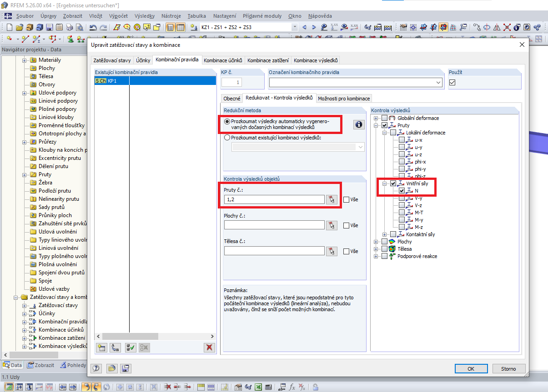Image resolution: width=548 pixels, height=392 pixels.
Task: Open Možnosti pro kombinace sub-tab
Action: [344, 98]
